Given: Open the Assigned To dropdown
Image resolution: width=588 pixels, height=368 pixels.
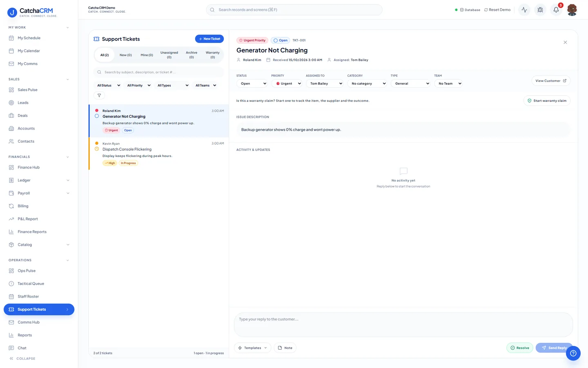Looking at the screenshot, I should coord(325,83).
